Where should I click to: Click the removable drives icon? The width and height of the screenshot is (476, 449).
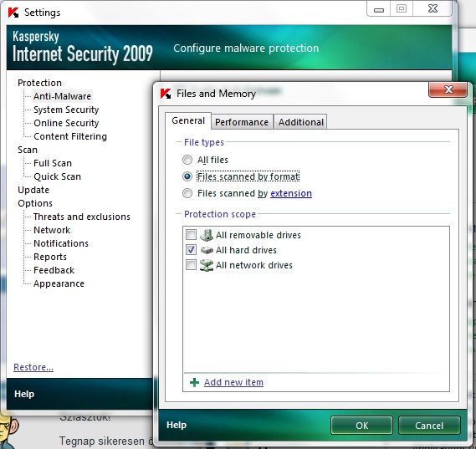207,235
